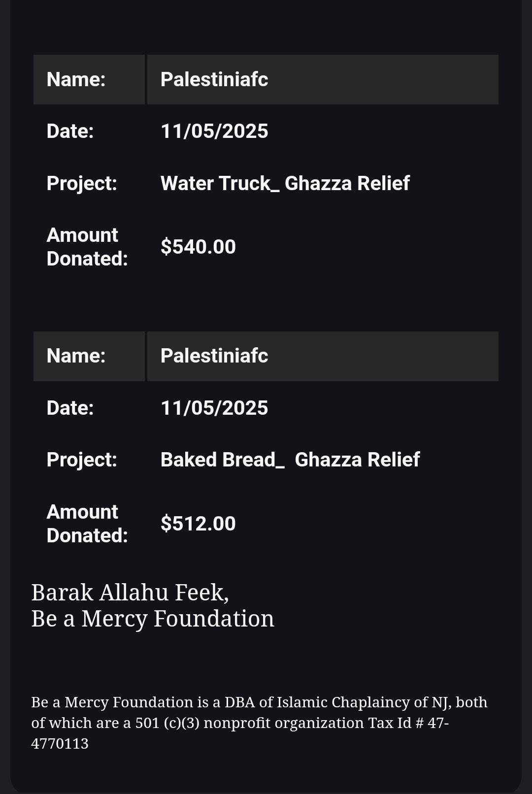Click the Name label in the Baked Bread receipt
This screenshot has width=532, height=794.
76,356
